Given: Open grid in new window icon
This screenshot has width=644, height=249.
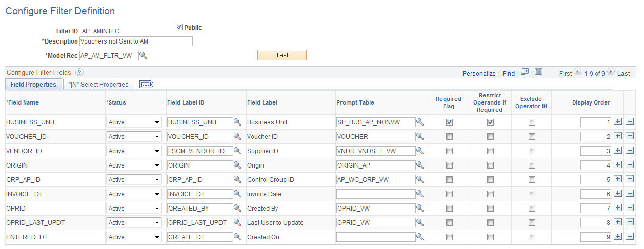Looking at the screenshot, I should [x=525, y=73].
